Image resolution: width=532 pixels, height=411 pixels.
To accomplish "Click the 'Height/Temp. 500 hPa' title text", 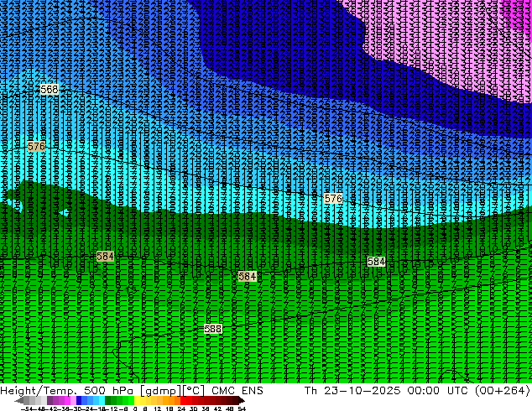I will coord(69,391).
